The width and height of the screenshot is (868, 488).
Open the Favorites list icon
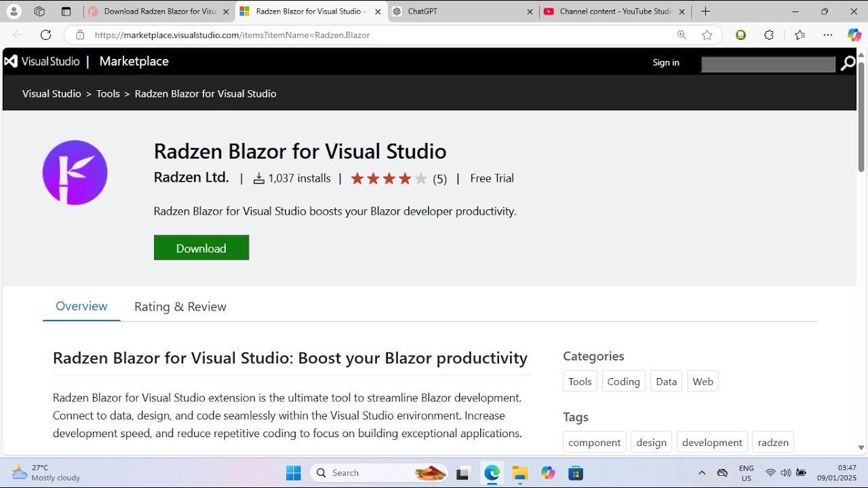coord(800,35)
